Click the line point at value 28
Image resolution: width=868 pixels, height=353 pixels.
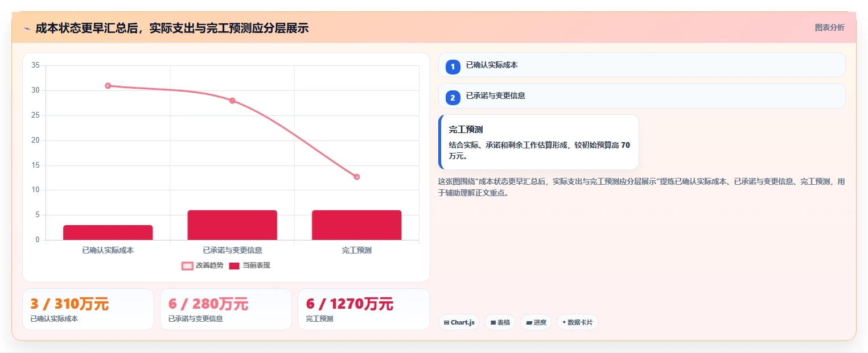click(232, 101)
